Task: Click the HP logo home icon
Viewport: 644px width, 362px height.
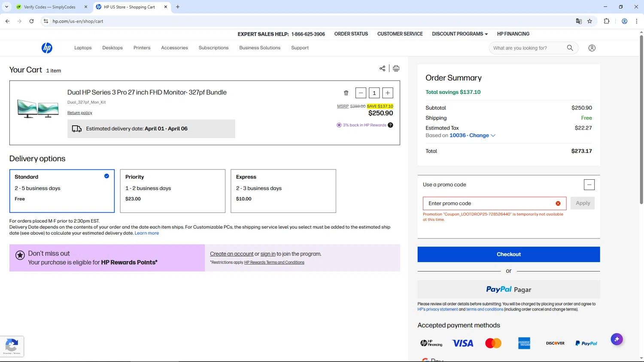Action: (x=47, y=48)
